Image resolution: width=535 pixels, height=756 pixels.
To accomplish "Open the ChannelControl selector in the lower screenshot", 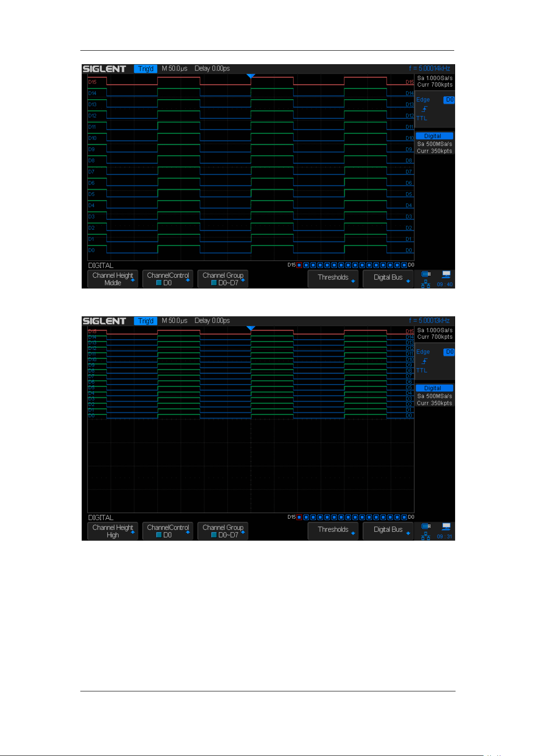I will (168, 531).
